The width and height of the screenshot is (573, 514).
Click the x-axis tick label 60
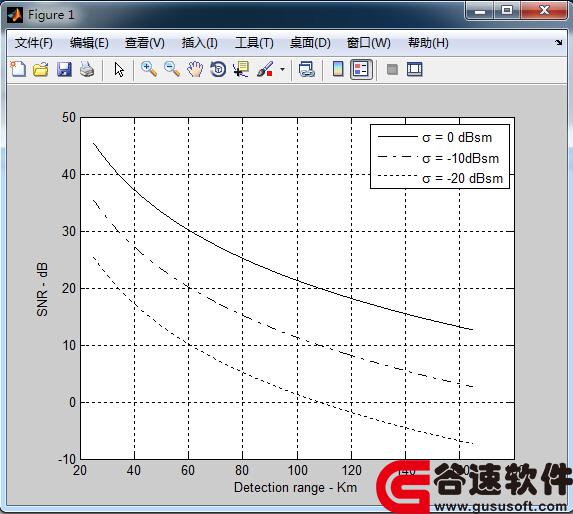188,470
